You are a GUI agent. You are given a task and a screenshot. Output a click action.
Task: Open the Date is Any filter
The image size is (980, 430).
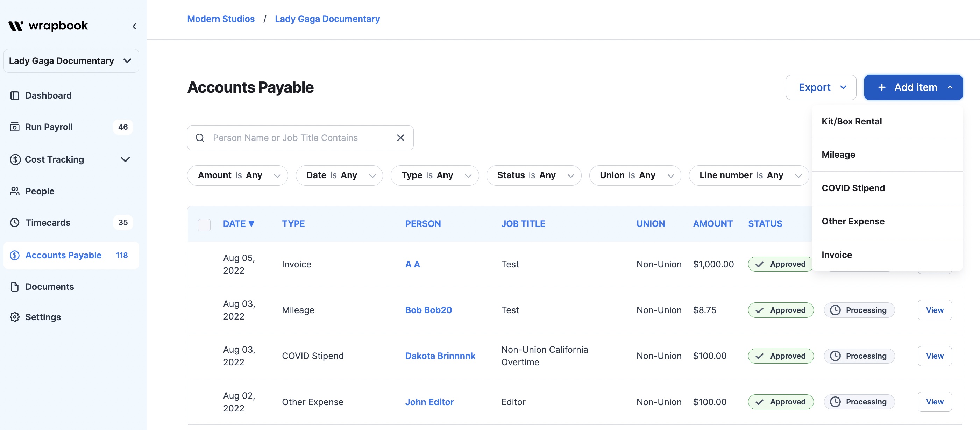click(339, 175)
